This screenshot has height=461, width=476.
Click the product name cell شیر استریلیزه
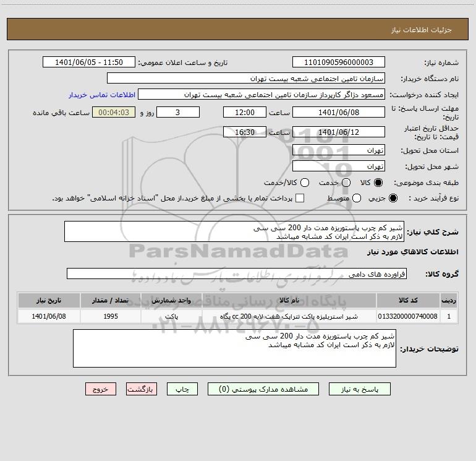coord(289,316)
